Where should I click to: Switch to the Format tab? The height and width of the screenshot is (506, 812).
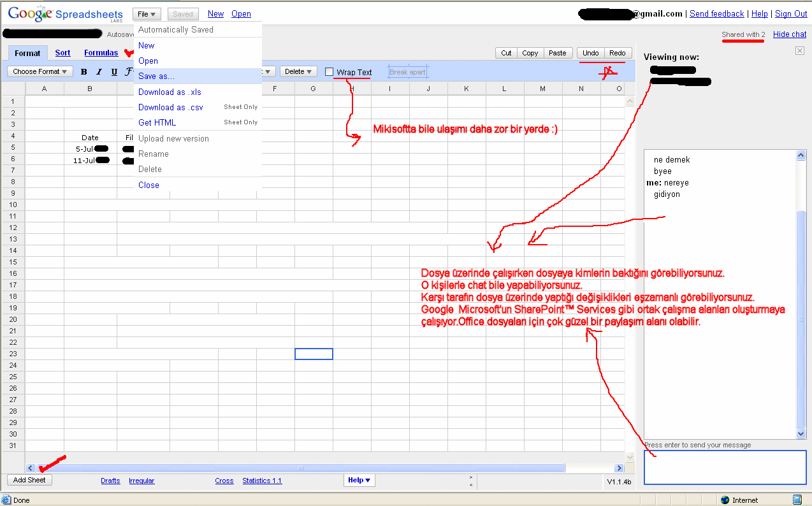click(x=27, y=54)
